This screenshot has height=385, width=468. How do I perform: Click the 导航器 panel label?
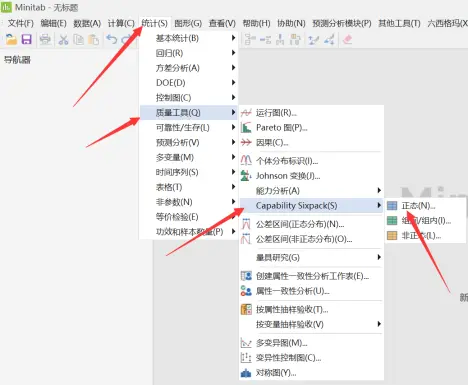pyautogui.click(x=17, y=60)
